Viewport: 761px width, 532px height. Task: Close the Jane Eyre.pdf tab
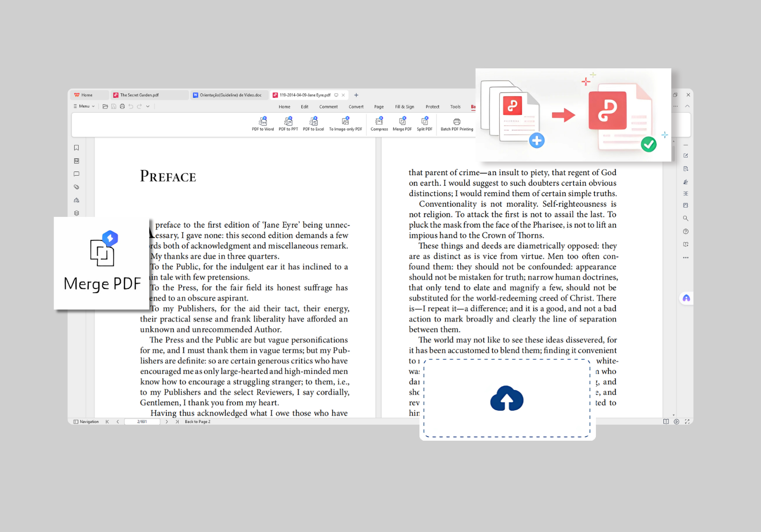pyautogui.click(x=344, y=95)
